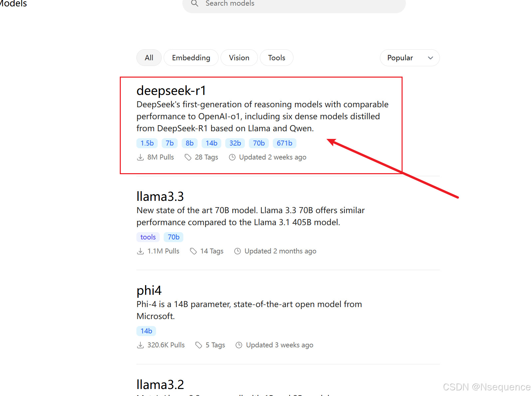
Task: Click the 8M Pulls text
Action: [x=161, y=157]
